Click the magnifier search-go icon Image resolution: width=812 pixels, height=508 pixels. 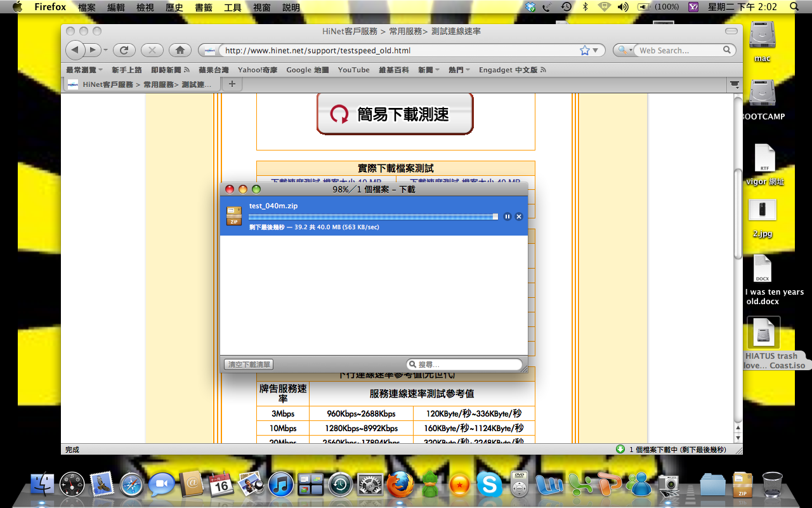(x=728, y=50)
